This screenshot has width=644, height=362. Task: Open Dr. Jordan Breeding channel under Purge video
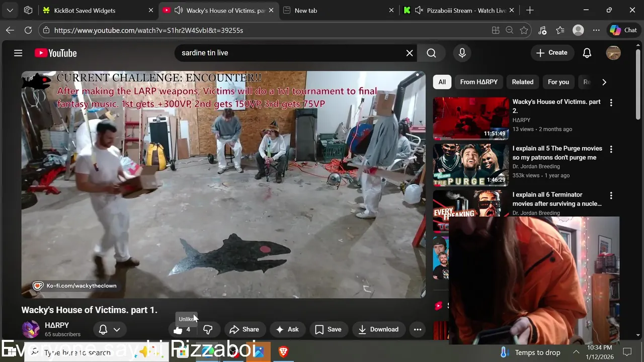tap(536, 166)
